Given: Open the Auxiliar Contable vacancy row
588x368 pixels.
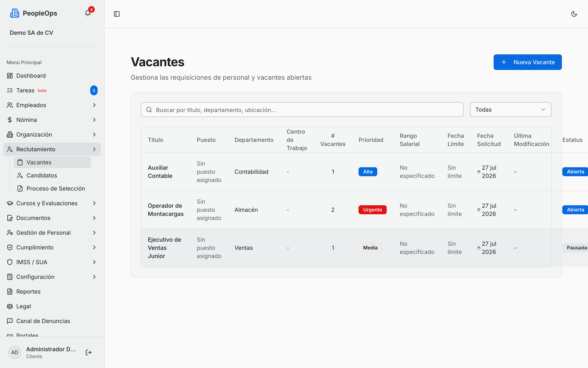Looking at the screenshot, I should pyautogui.click(x=364, y=172).
